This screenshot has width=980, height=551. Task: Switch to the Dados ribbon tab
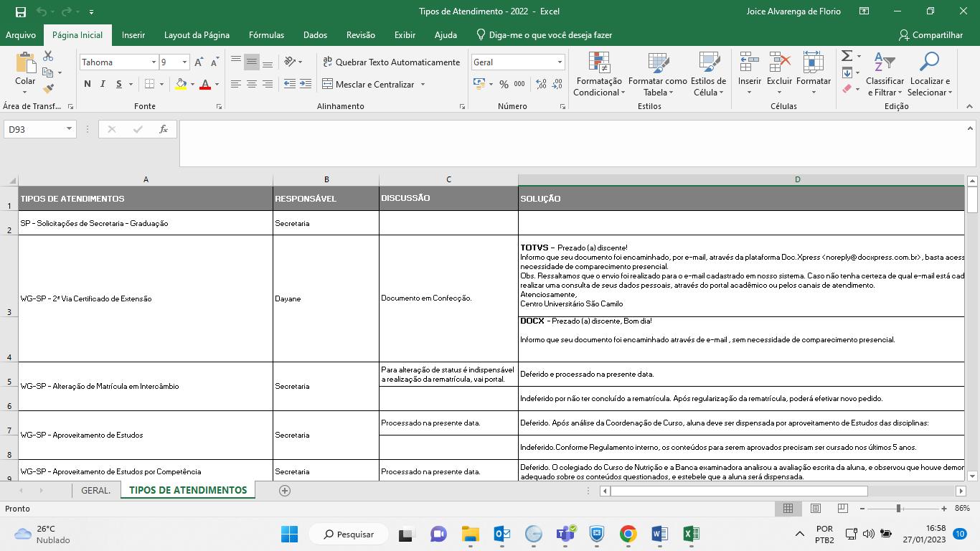coord(315,35)
